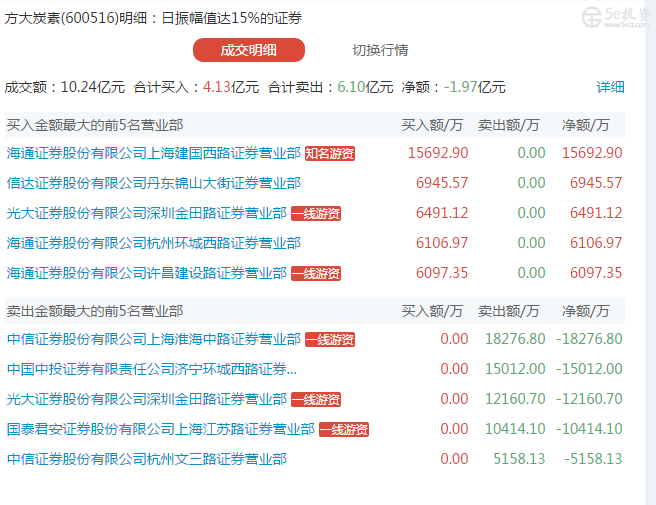Open 海通证券许昌建设路证券营业部 link

tap(146, 273)
